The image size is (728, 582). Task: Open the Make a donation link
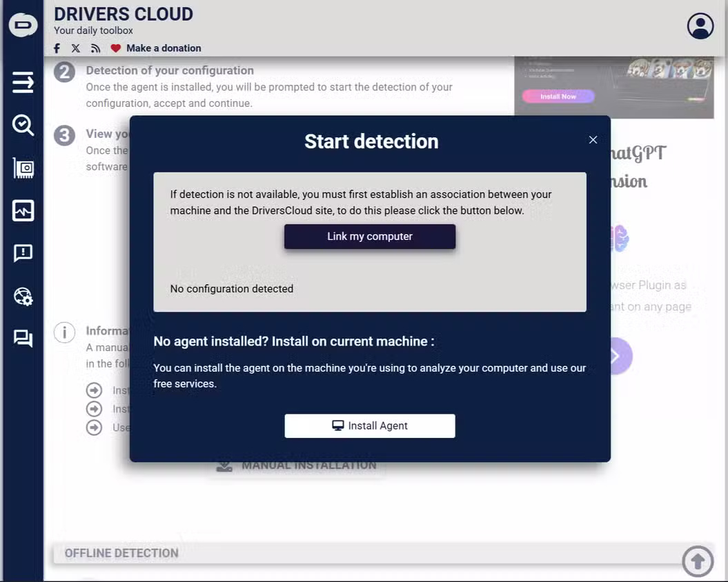(x=164, y=48)
